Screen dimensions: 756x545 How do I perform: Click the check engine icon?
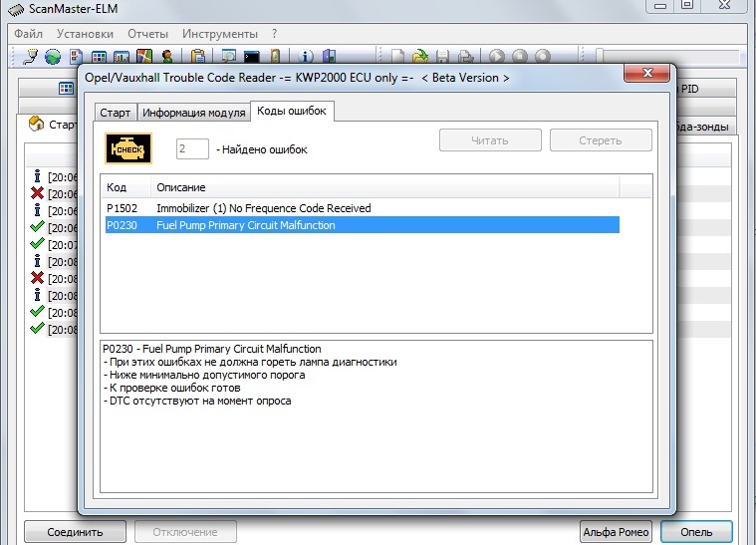tap(128, 148)
